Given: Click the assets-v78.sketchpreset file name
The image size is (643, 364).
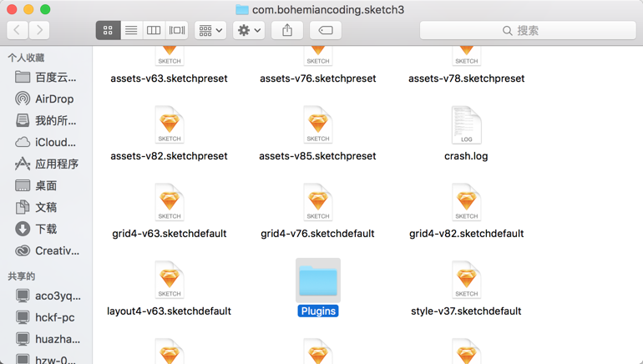Looking at the screenshot, I should [x=466, y=78].
